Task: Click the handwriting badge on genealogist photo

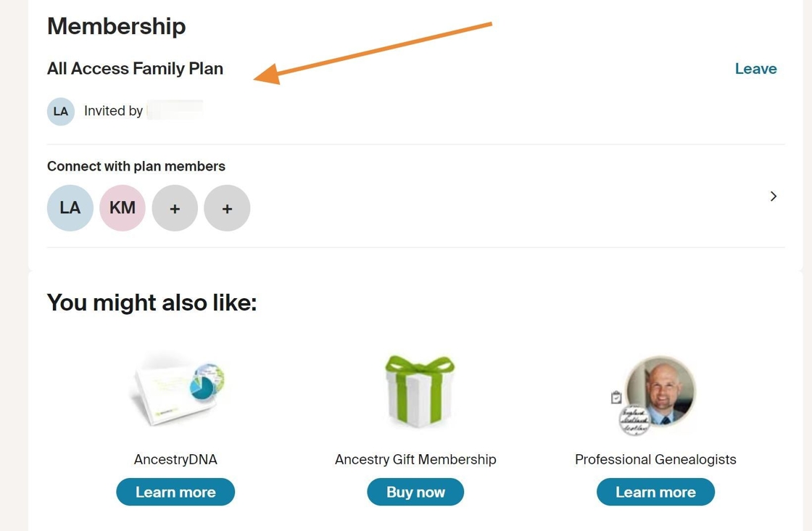Action: pos(633,421)
